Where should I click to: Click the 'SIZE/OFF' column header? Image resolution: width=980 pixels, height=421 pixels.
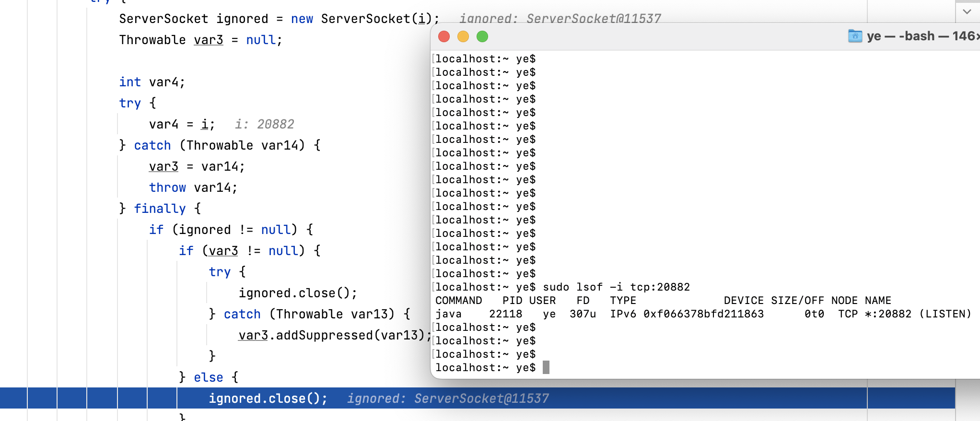[797, 301]
